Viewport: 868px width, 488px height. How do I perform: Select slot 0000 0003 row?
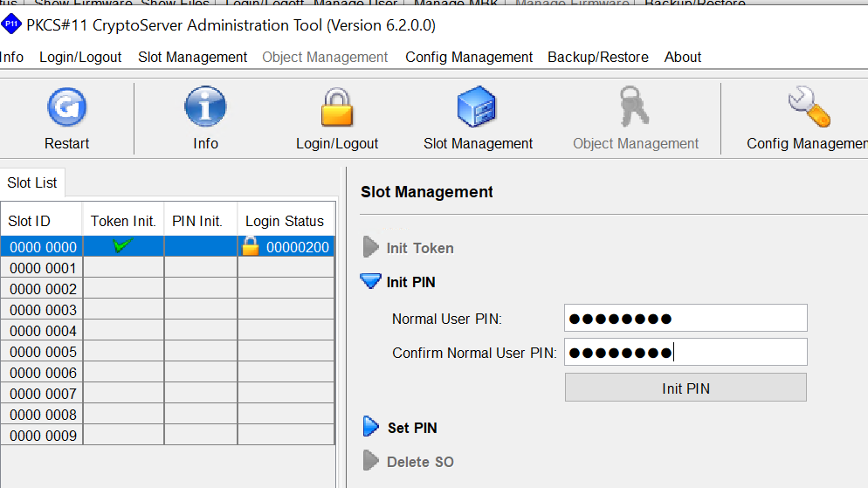pos(167,310)
